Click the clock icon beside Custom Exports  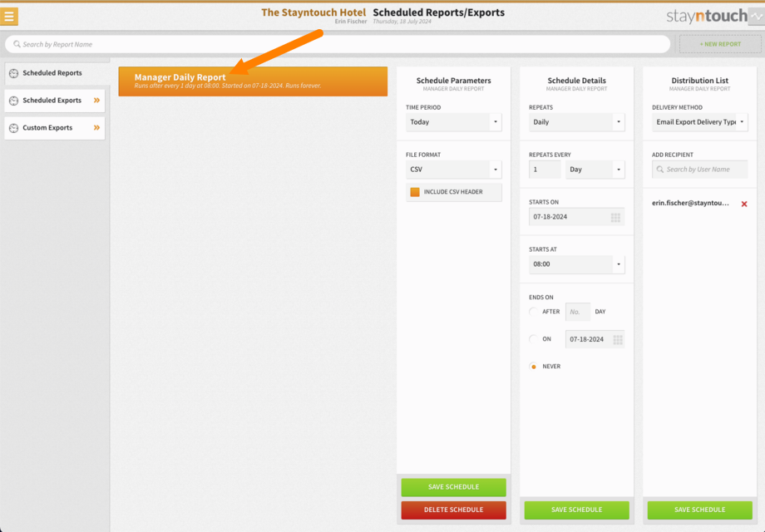click(13, 128)
